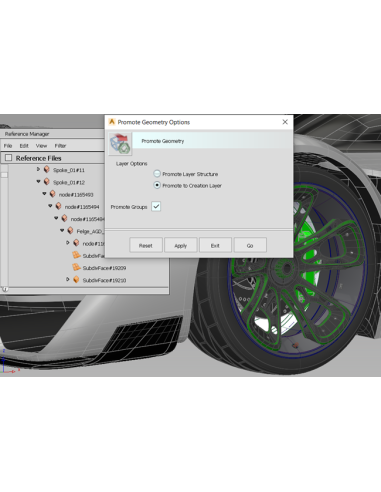381x492 pixels.
Task: Collapse the Felge_AGD branch
Action: tap(62, 230)
